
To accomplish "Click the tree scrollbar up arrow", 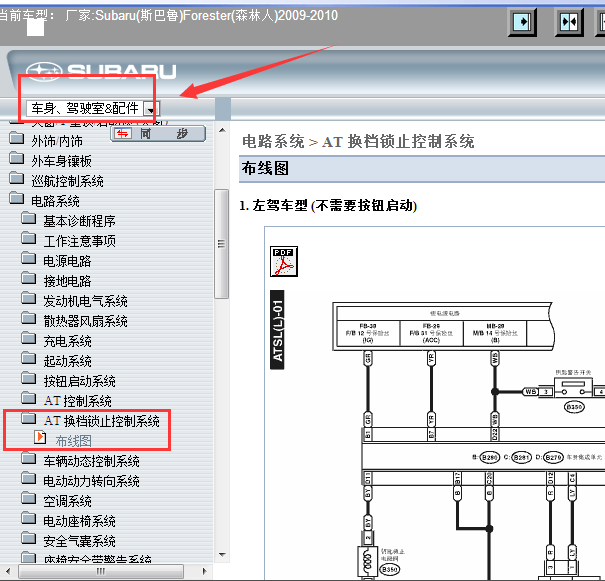I will click(222, 130).
